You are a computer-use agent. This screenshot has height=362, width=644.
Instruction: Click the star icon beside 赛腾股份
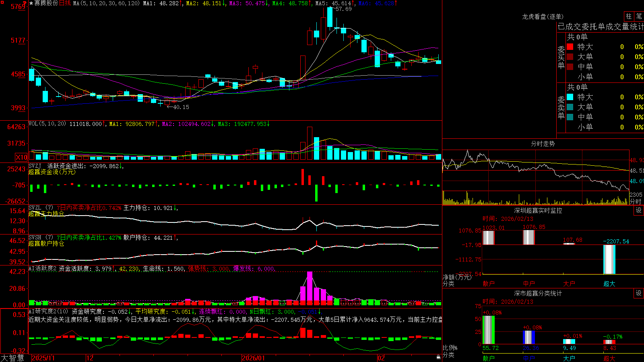point(31,3)
